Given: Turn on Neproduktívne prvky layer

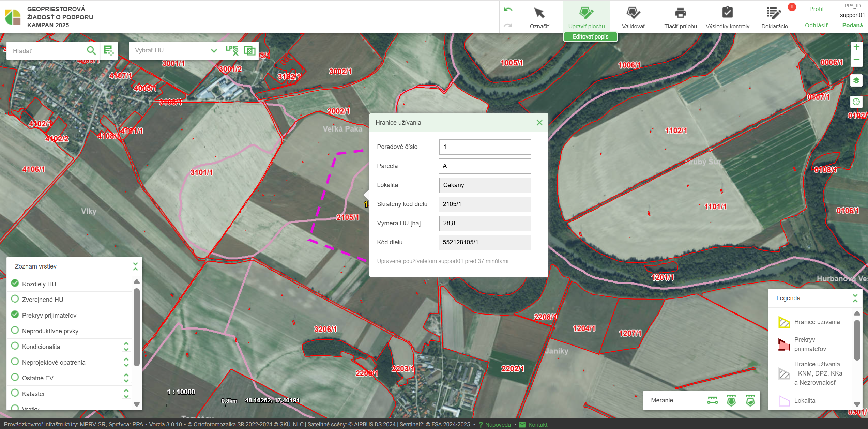Looking at the screenshot, I should (x=15, y=331).
